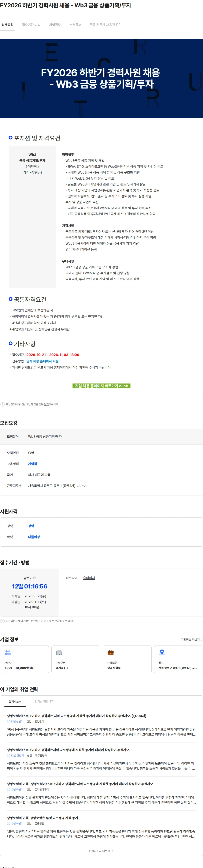Click the 경력 qualification link

[x=31, y=526]
